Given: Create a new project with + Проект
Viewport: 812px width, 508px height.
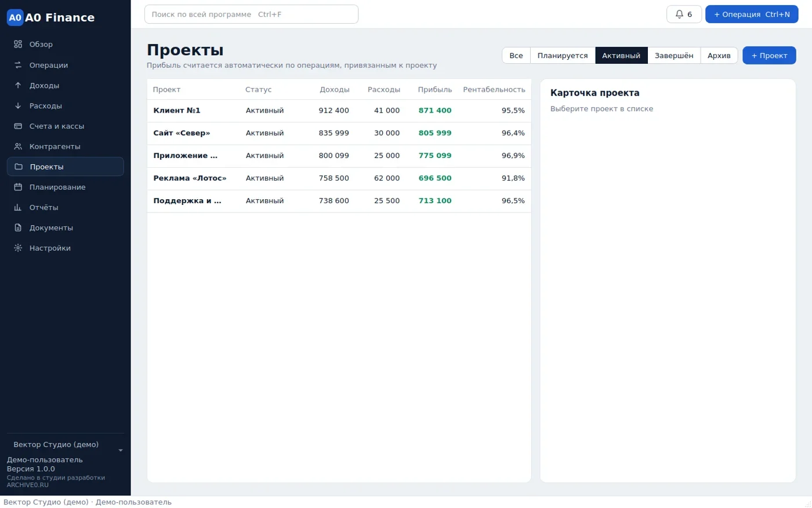Looking at the screenshot, I should coord(769,56).
